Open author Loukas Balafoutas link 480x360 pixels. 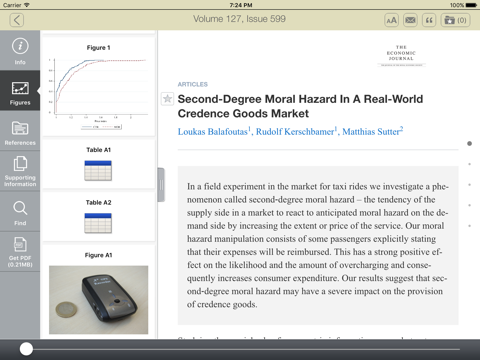[x=214, y=131]
